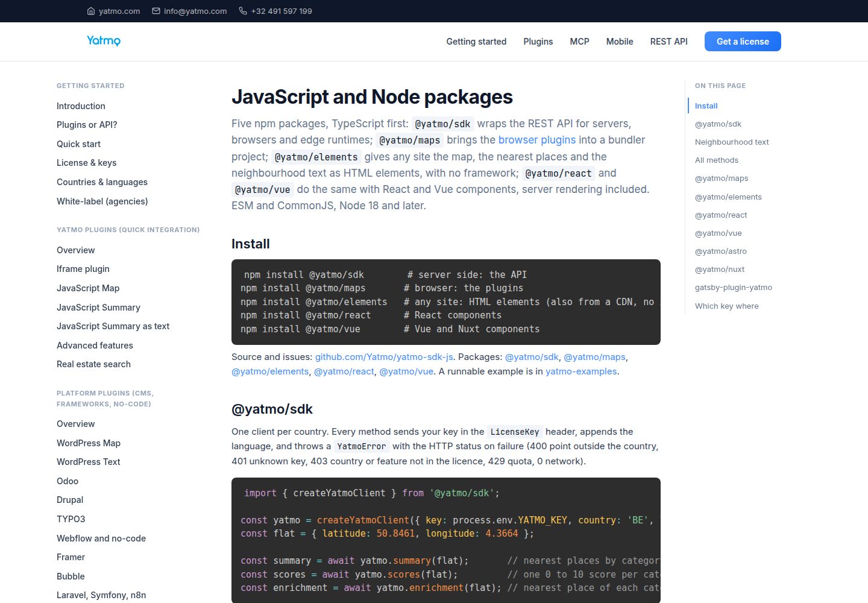Viewport: 868px width, 603px height.
Task: Open Iframe plugin in the sidebar
Action: [x=83, y=269]
